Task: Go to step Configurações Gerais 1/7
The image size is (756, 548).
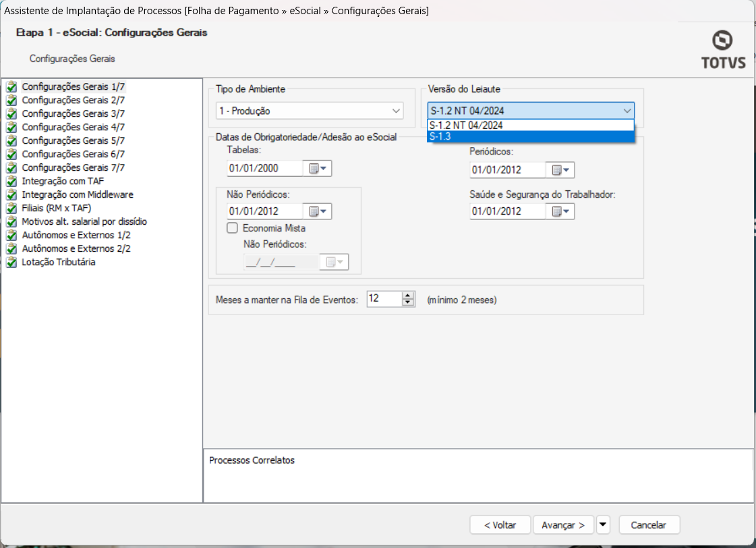Action: click(x=74, y=87)
